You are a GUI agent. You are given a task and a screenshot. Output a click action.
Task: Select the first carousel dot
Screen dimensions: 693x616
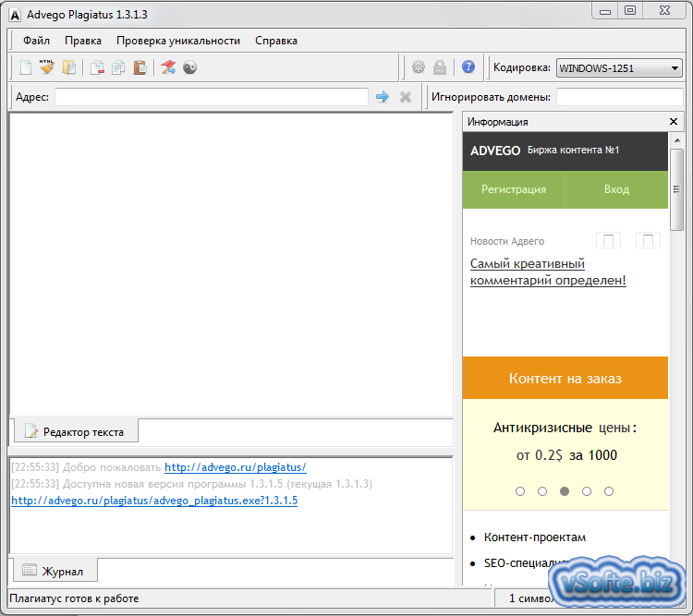tap(520, 491)
